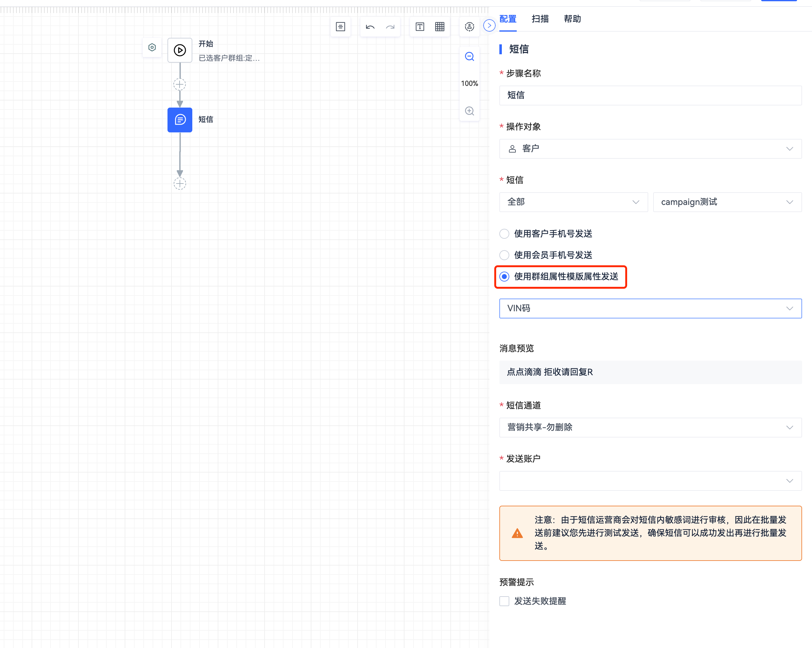The width and height of the screenshot is (812, 648).
Task: Click the 已选客户群组 text on start node
Action: [x=229, y=58]
